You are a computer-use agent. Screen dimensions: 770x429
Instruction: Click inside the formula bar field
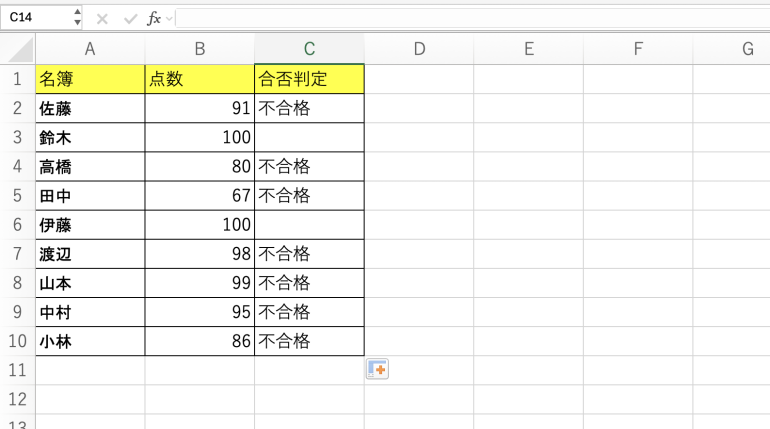pos(470,19)
